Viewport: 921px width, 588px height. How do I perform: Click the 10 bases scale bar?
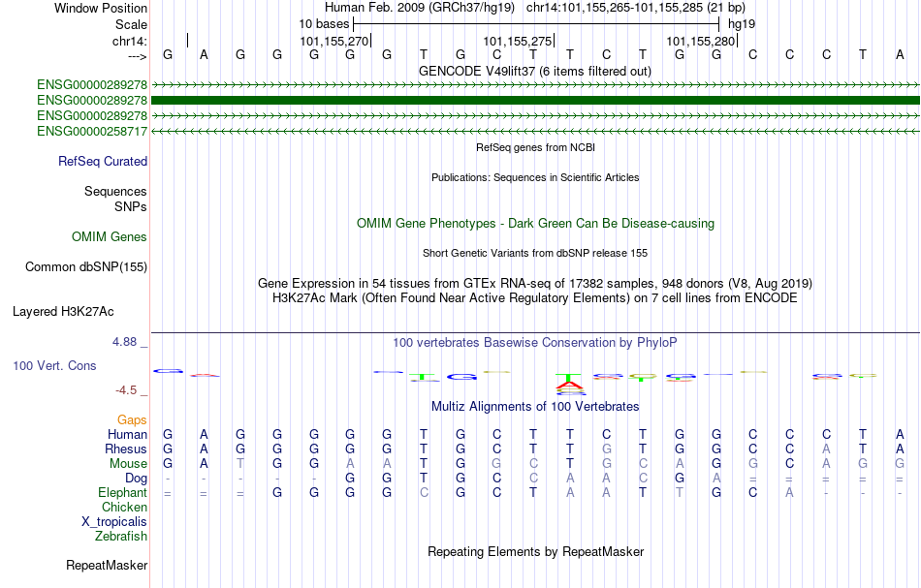click(x=536, y=24)
